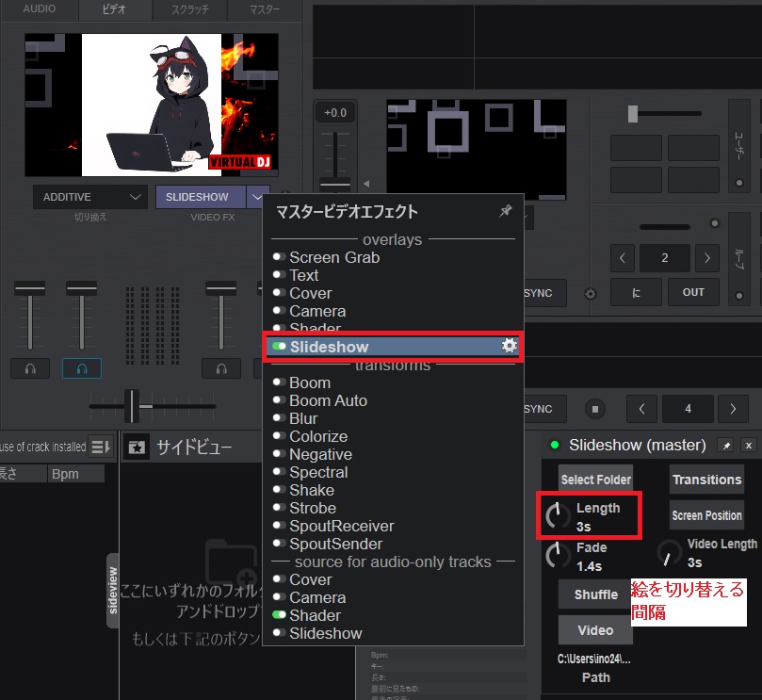Click the SLIDESHOW video FX button
The image size is (762, 700).
(201, 197)
